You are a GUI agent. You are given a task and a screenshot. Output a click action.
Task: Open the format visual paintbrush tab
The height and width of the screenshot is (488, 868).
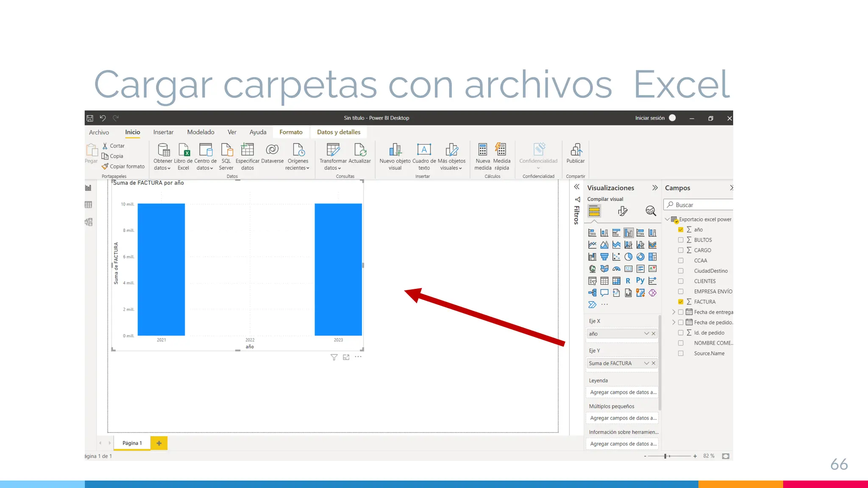623,211
